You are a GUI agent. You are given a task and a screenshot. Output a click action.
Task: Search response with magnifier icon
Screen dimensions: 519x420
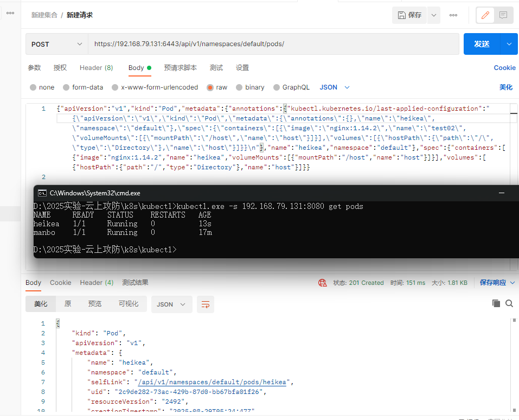coord(509,303)
